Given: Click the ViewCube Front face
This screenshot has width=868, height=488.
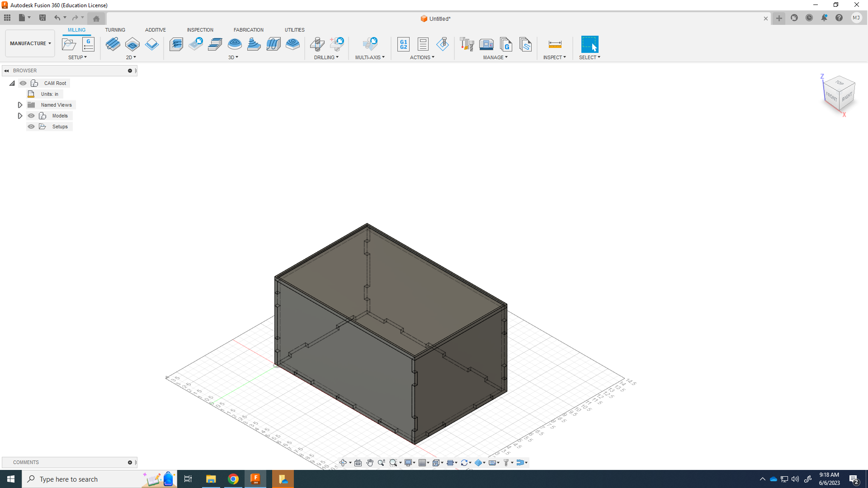Looking at the screenshot, I should 831,96.
